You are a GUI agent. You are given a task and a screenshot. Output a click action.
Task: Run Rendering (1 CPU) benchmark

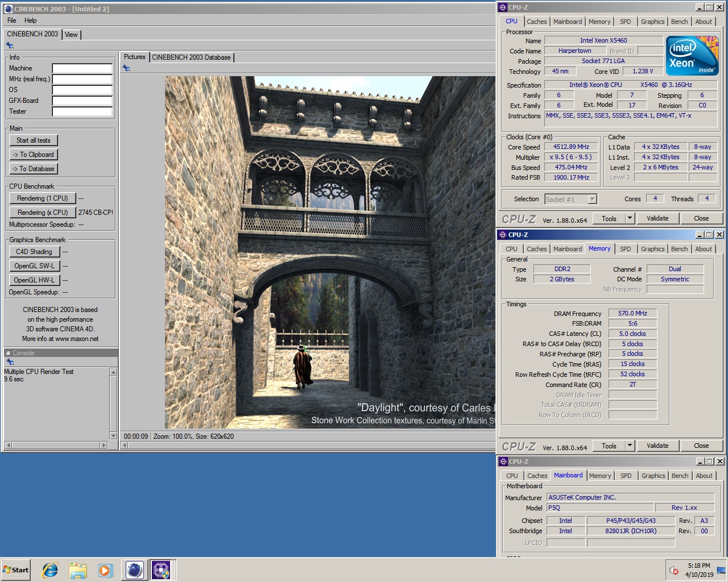coord(43,198)
